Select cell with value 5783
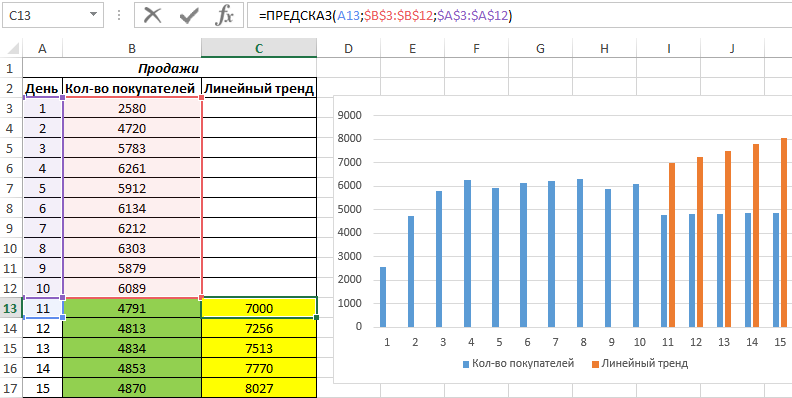The image size is (792, 398). pos(132,148)
